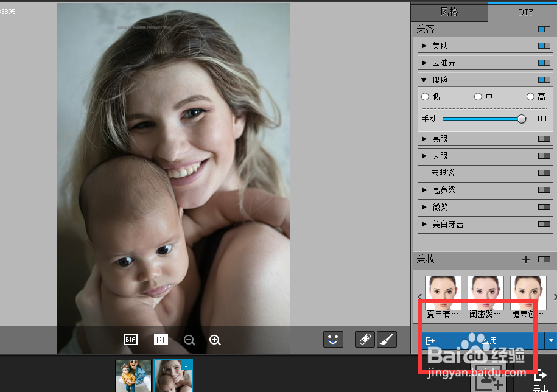
Task: Enable the 微笑 switch
Action: pos(544,207)
